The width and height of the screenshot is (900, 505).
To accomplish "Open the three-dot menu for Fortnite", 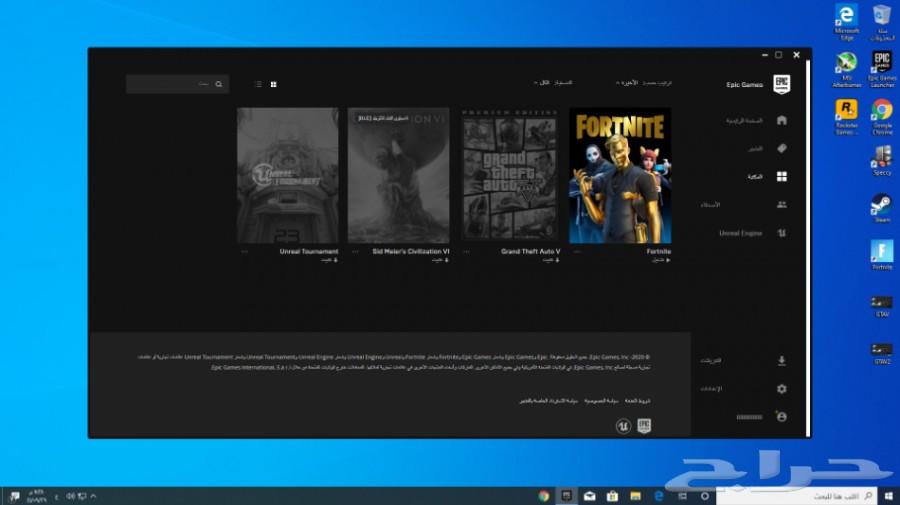I will coord(577,251).
